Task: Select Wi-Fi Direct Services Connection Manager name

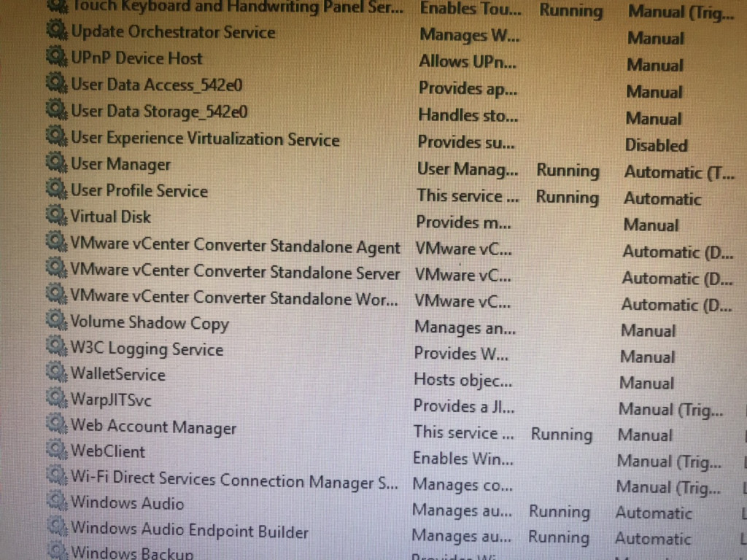Action: [234, 480]
